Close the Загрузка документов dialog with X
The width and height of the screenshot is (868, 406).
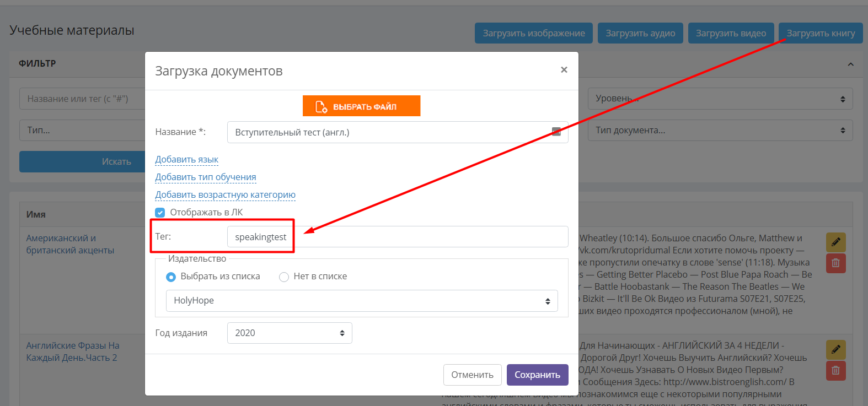click(564, 69)
